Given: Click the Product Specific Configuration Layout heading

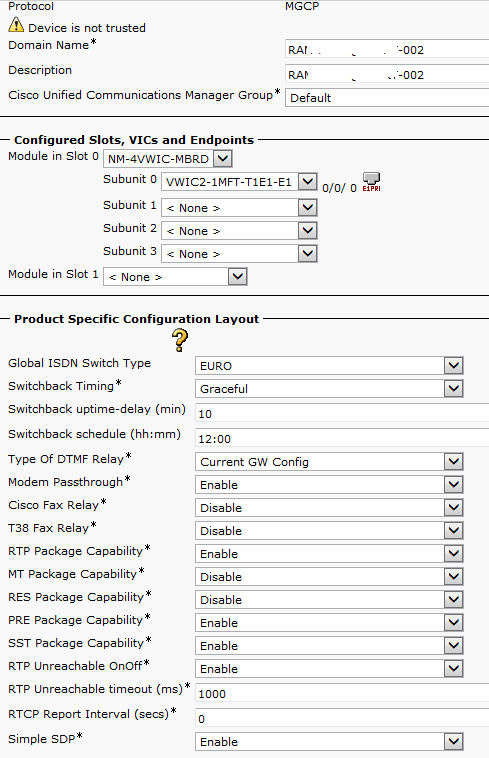Looking at the screenshot, I should [137, 319].
